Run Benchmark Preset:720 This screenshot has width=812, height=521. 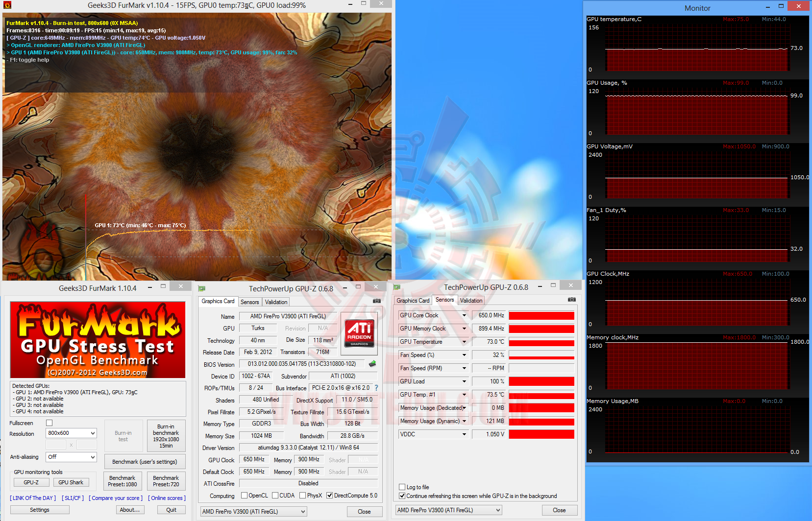[x=166, y=481]
